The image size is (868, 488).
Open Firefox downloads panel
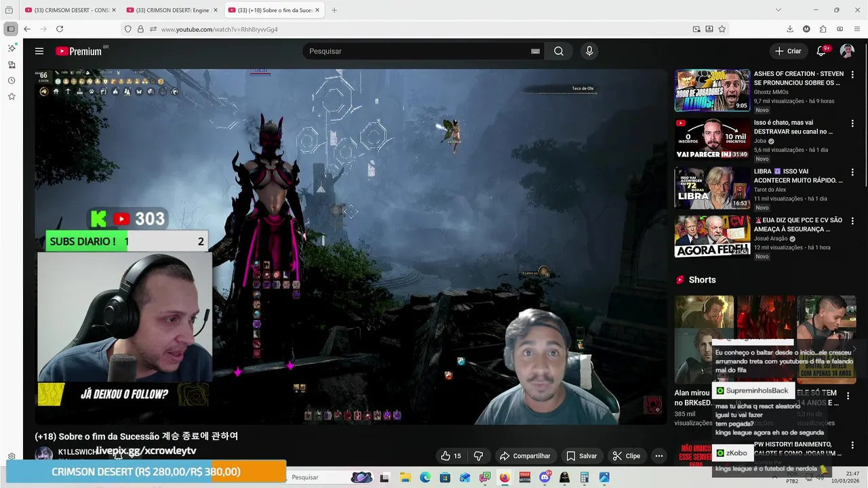[x=790, y=29]
